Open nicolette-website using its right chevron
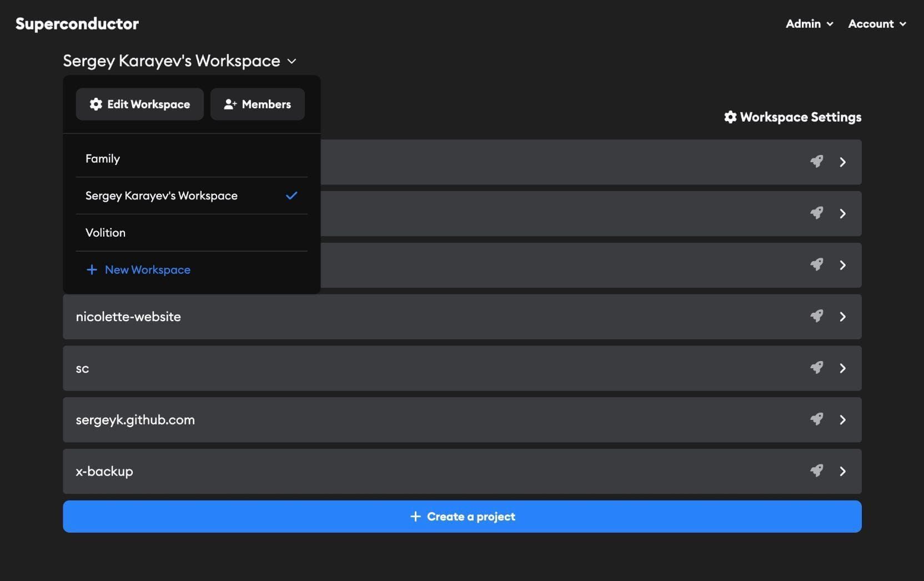924x581 pixels. tap(842, 316)
